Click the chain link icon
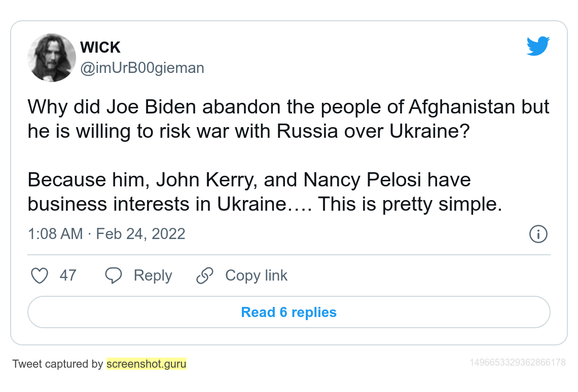Viewport: 578px width, 392px height. click(x=204, y=276)
